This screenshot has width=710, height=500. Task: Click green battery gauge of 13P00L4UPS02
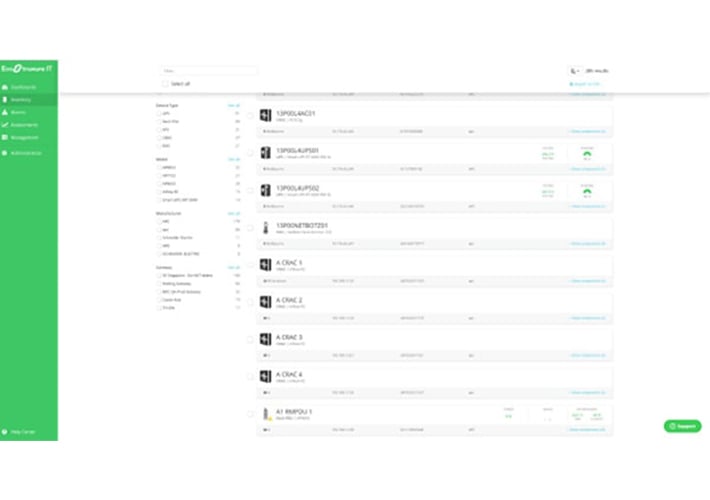(x=587, y=192)
